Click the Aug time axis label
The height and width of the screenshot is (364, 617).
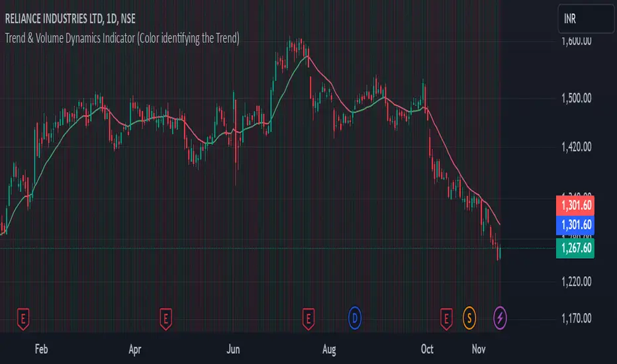[x=329, y=349]
